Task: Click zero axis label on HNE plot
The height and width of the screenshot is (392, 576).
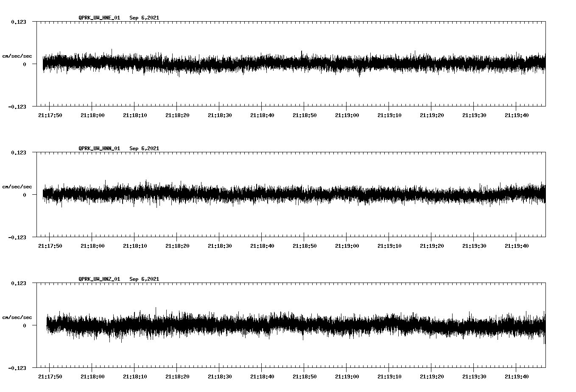Action: click(x=25, y=64)
